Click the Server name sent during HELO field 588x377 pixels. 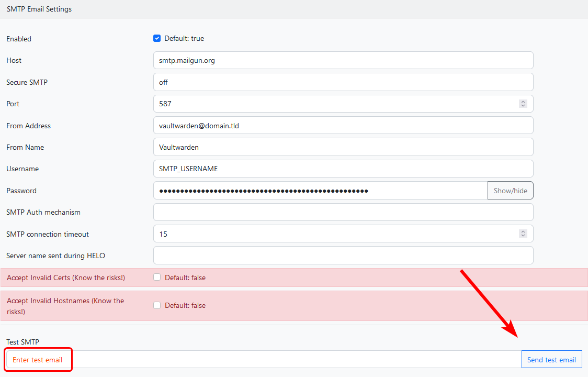click(343, 255)
